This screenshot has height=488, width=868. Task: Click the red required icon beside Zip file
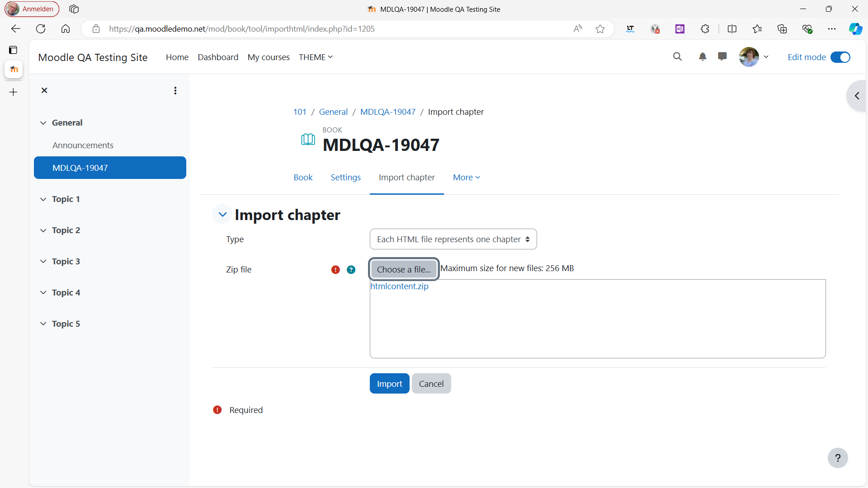click(x=335, y=270)
